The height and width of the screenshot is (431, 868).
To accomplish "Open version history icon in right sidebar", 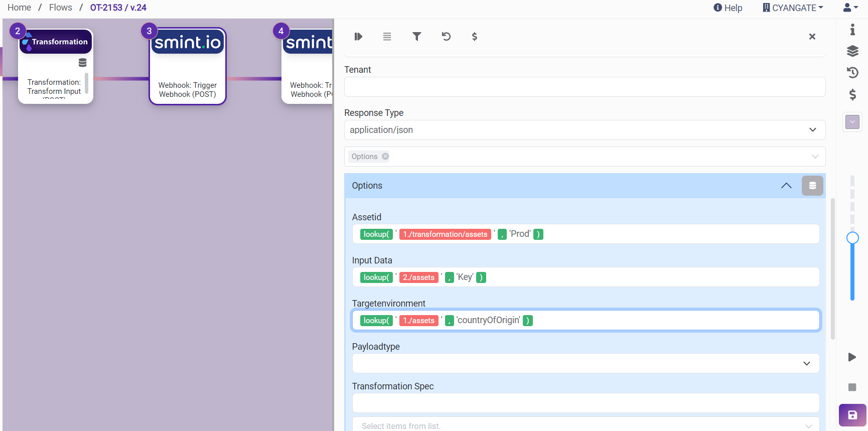I will click(x=852, y=73).
